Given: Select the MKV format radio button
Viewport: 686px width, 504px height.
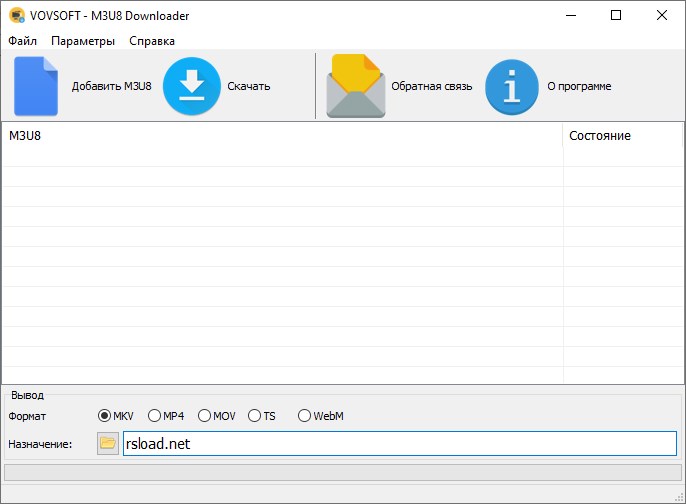Looking at the screenshot, I should (x=105, y=416).
